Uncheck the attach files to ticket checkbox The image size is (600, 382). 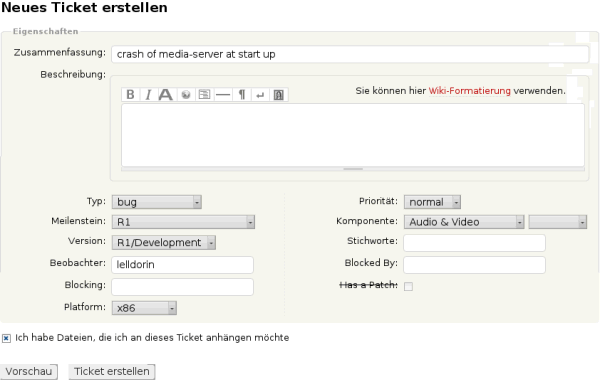pos(6,338)
